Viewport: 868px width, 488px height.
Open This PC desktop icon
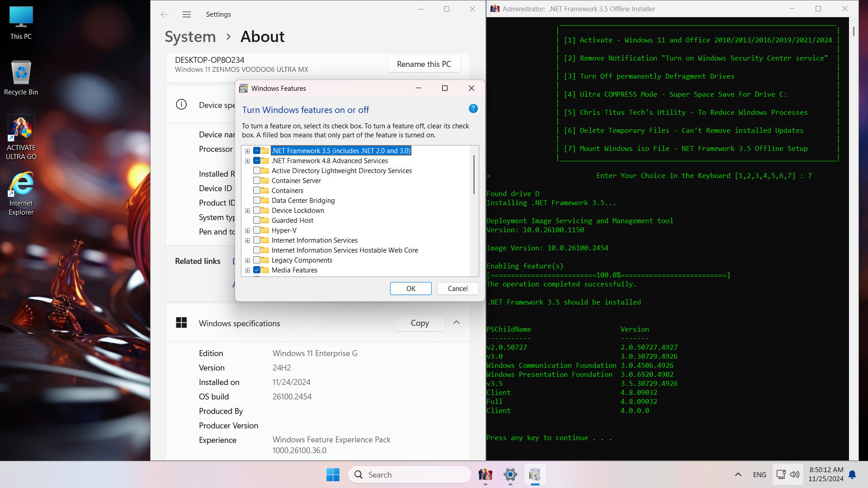pos(21,23)
